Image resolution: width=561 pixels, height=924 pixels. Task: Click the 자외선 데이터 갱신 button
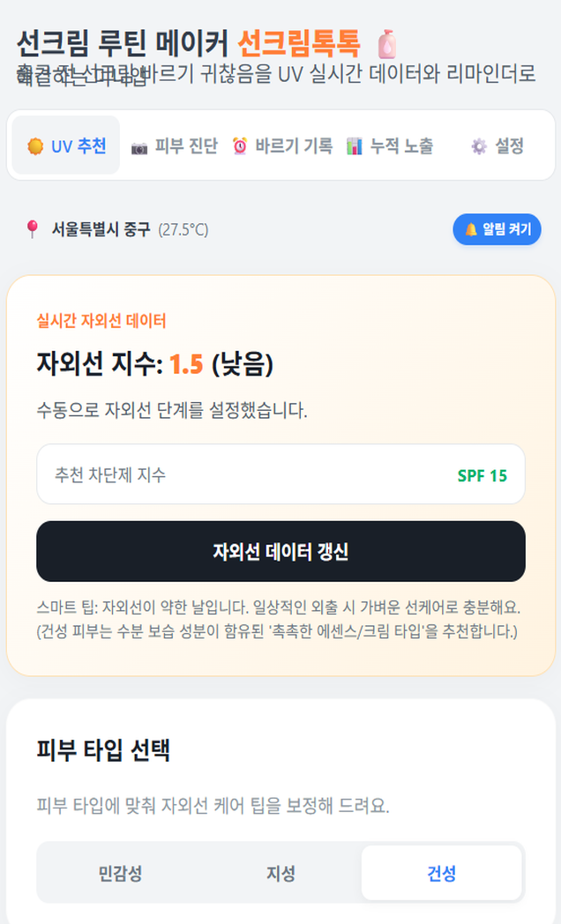(280, 551)
